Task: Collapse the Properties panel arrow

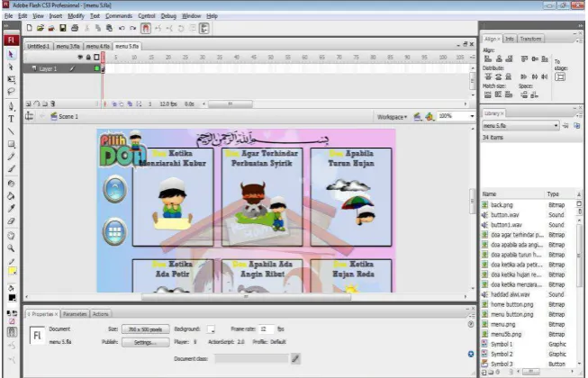Action: click(29, 314)
